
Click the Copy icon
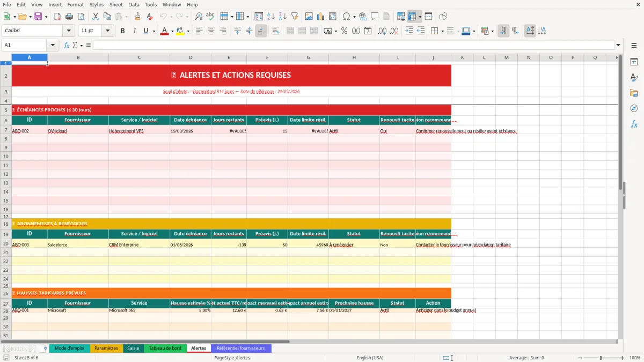pos(107,17)
